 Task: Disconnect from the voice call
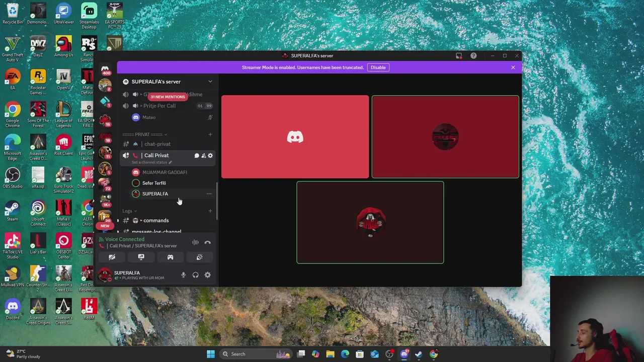click(207, 242)
